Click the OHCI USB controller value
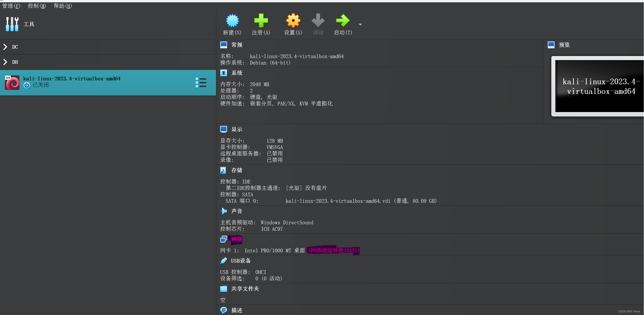 pos(261,272)
